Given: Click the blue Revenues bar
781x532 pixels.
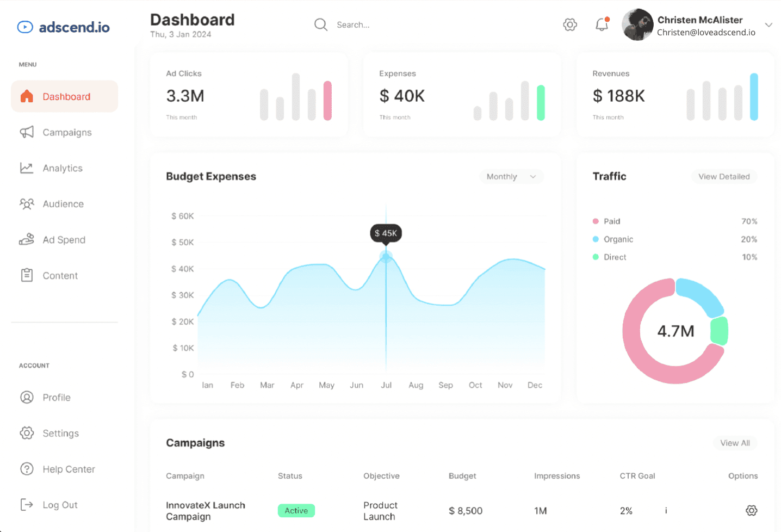Looking at the screenshot, I should pos(754,97).
